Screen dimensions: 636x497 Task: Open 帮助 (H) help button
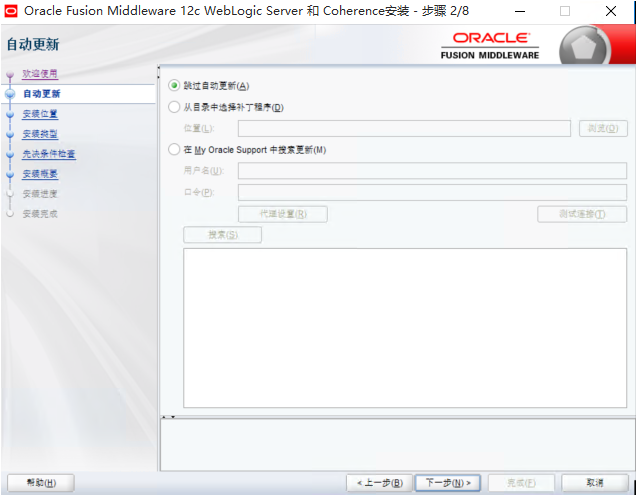coord(41,483)
